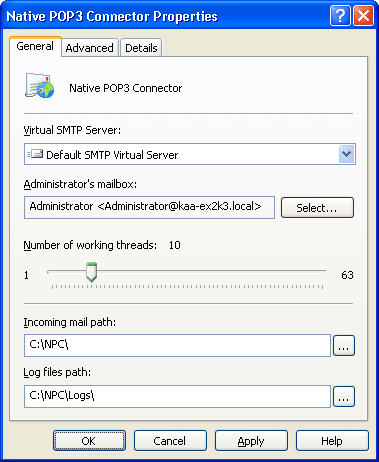
Task: Browse for the incoming mail path folder
Action: tap(344, 346)
